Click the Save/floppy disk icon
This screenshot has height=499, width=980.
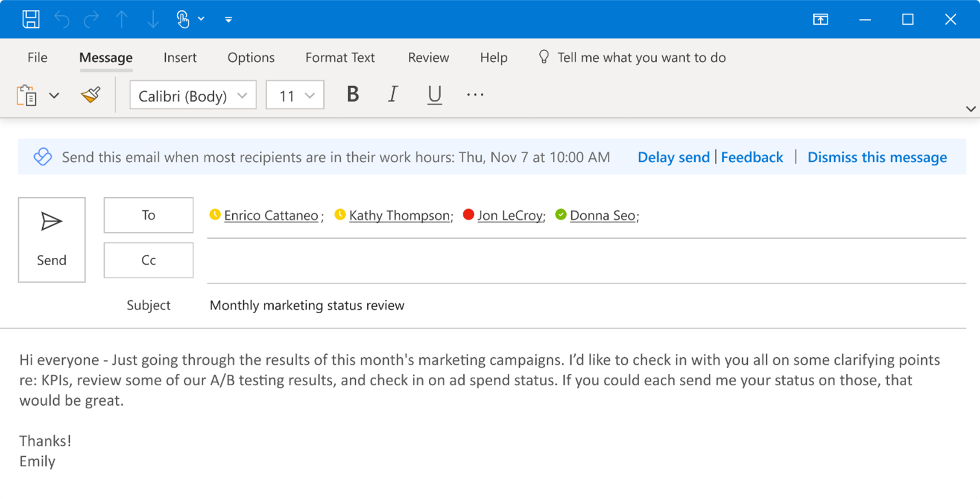click(x=29, y=19)
